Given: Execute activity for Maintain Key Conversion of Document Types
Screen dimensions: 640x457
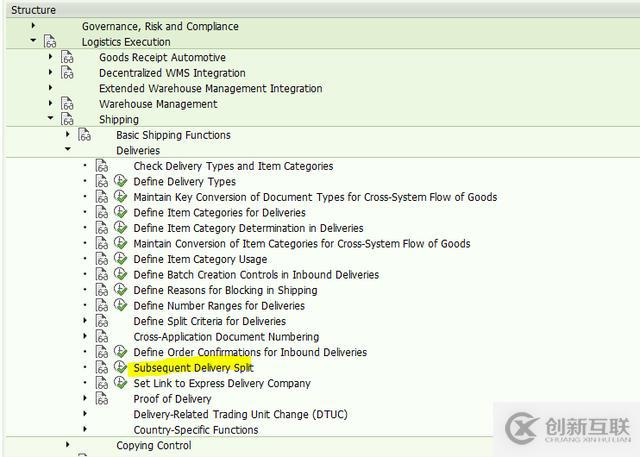Looking at the screenshot, I should click(x=120, y=196).
